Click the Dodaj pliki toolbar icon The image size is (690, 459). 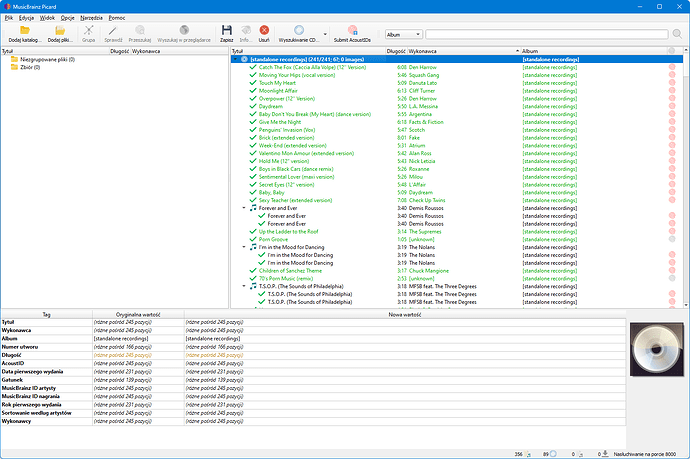(60, 30)
